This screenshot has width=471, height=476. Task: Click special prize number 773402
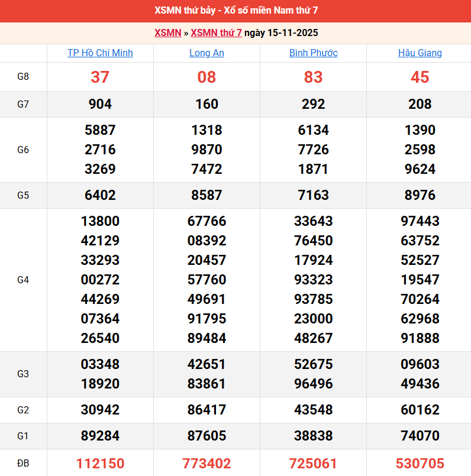(x=207, y=463)
